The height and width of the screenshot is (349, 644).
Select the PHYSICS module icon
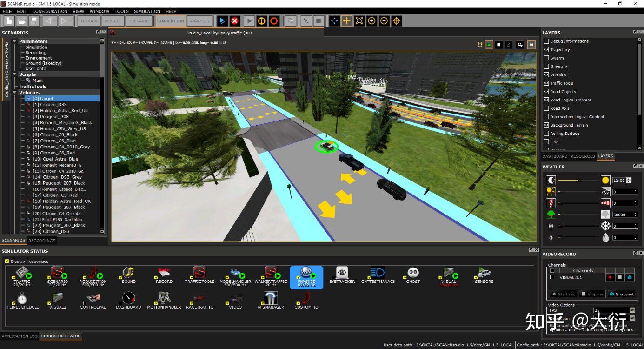(x=306, y=276)
